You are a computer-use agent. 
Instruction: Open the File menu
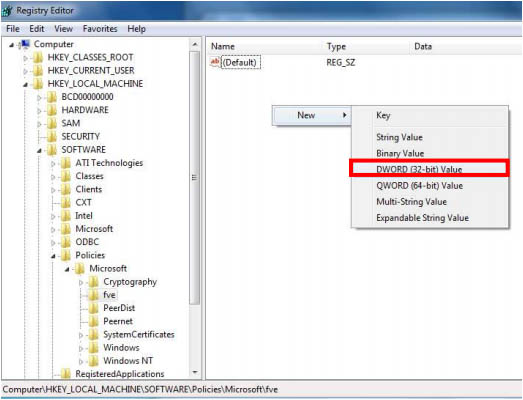click(x=13, y=29)
